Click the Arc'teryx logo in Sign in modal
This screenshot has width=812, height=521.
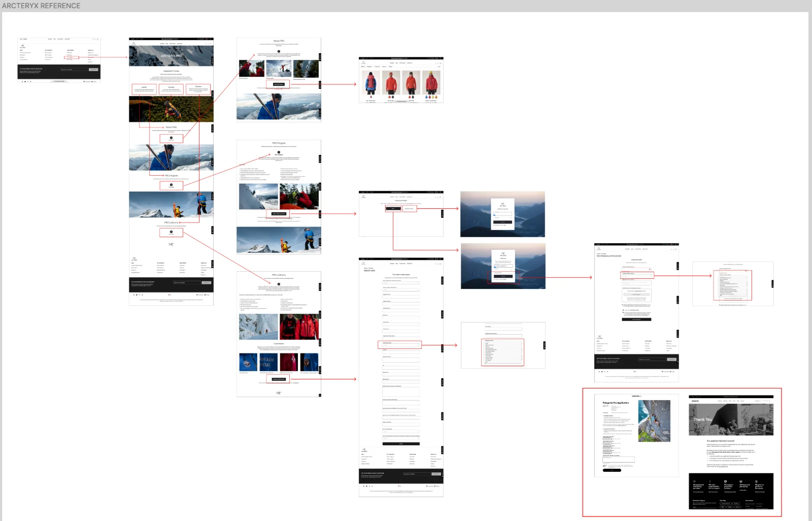(503, 254)
